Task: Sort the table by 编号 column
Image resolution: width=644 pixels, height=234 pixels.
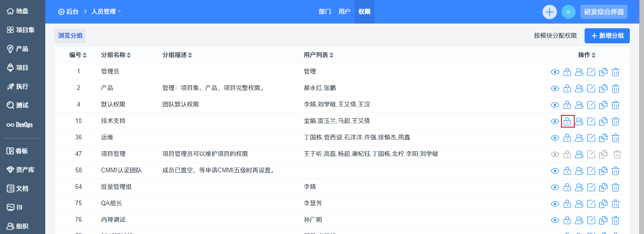Action: pyautogui.click(x=78, y=55)
